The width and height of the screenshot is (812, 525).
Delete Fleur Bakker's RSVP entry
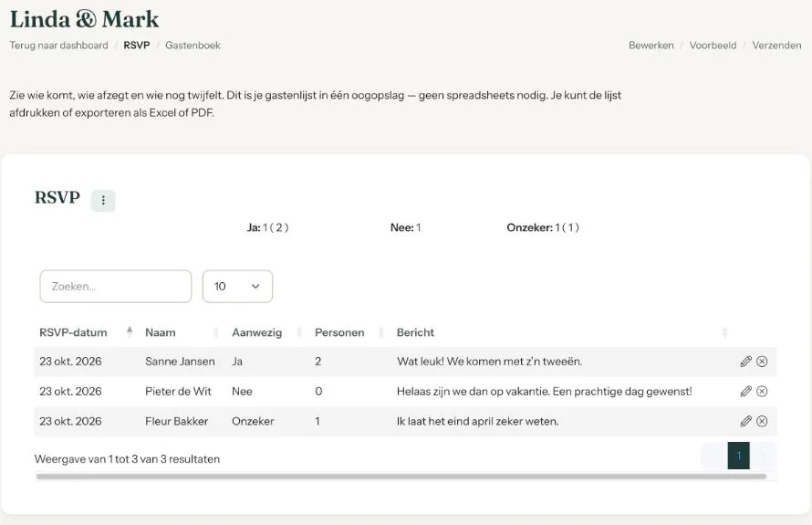click(x=762, y=421)
